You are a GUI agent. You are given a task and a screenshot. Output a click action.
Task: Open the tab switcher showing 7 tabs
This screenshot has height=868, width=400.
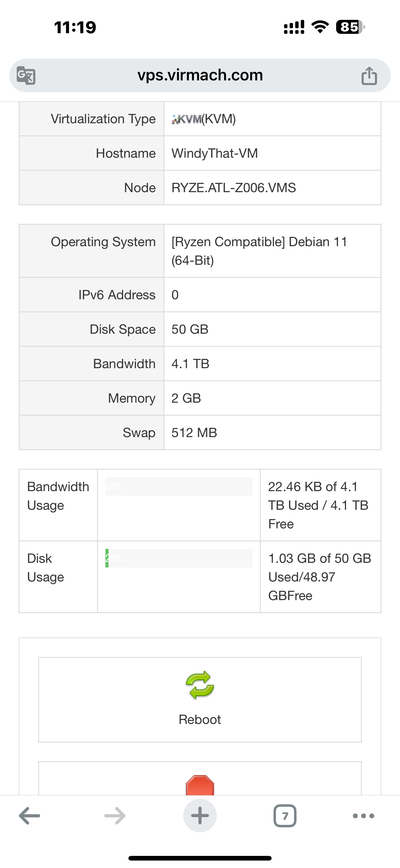pyautogui.click(x=285, y=816)
